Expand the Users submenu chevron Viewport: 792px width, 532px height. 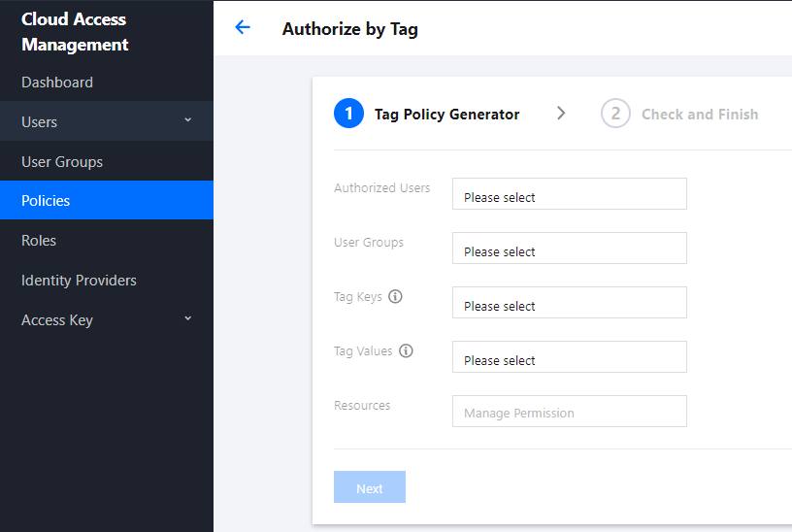point(188,120)
